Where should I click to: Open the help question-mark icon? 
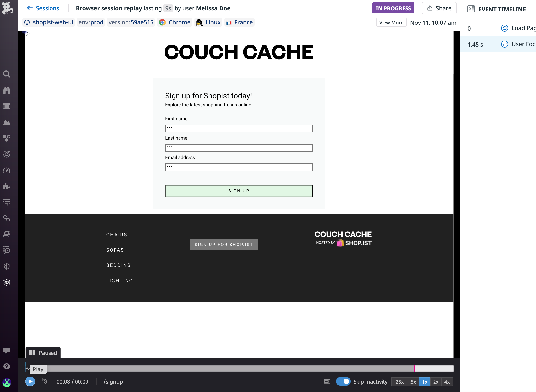tap(7, 366)
